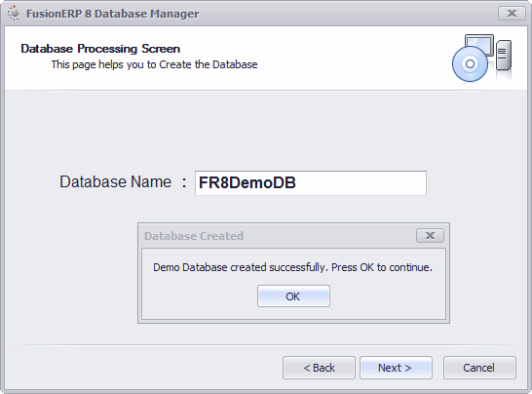Screen dimensions: 532x394
Task: Select the Database Processing Screen heading
Action: point(100,49)
